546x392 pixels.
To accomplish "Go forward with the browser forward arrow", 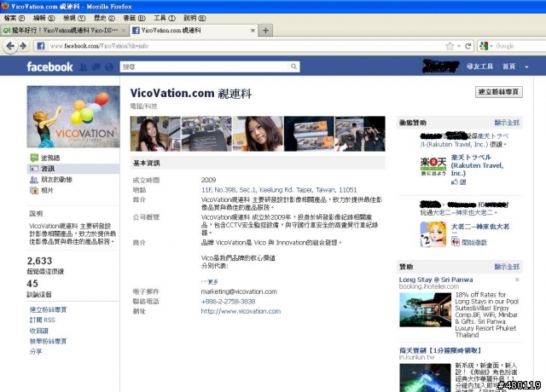I will coord(23,46).
